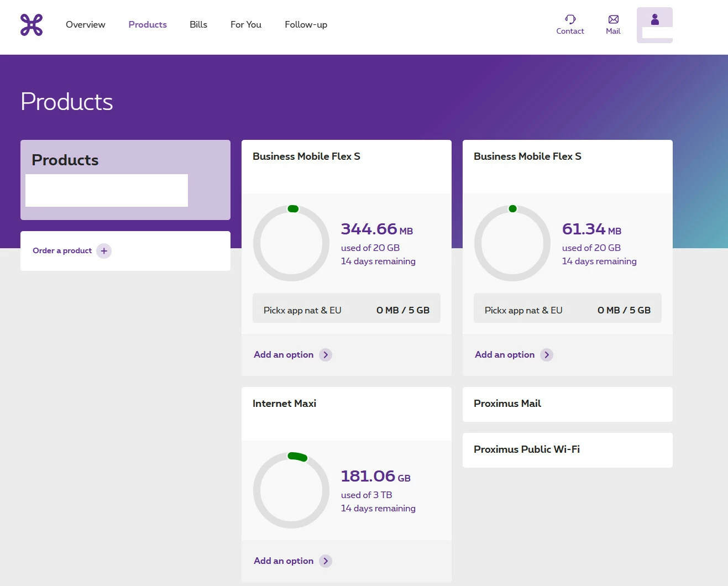Open Contact via the headset icon
Screen dimensions: 728x586
click(x=570, y=19)
